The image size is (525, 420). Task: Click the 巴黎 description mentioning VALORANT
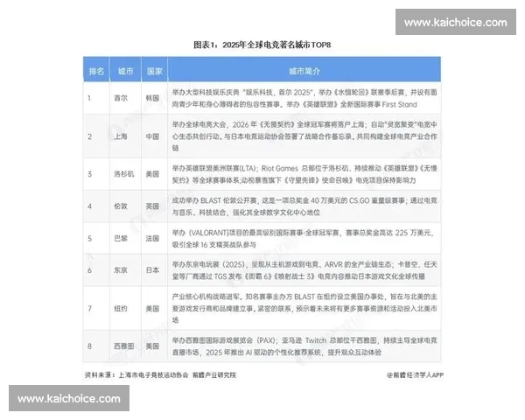[303, 239]
